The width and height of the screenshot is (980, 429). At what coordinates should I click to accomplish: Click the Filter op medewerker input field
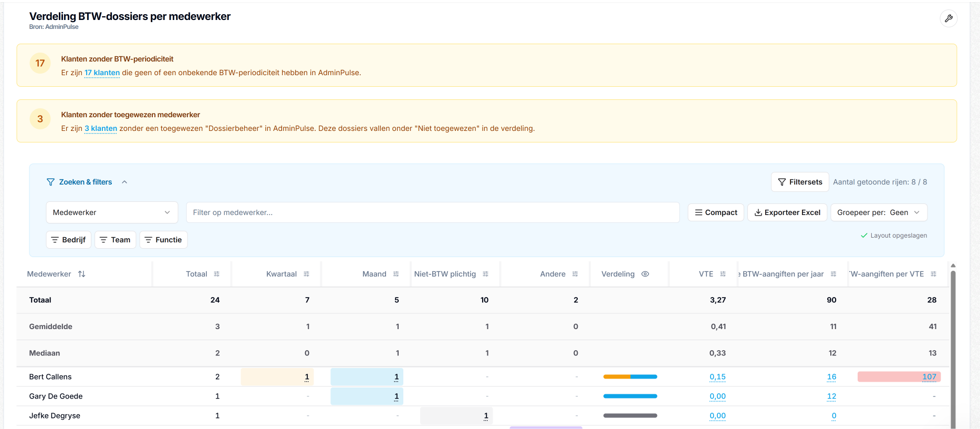433,212
